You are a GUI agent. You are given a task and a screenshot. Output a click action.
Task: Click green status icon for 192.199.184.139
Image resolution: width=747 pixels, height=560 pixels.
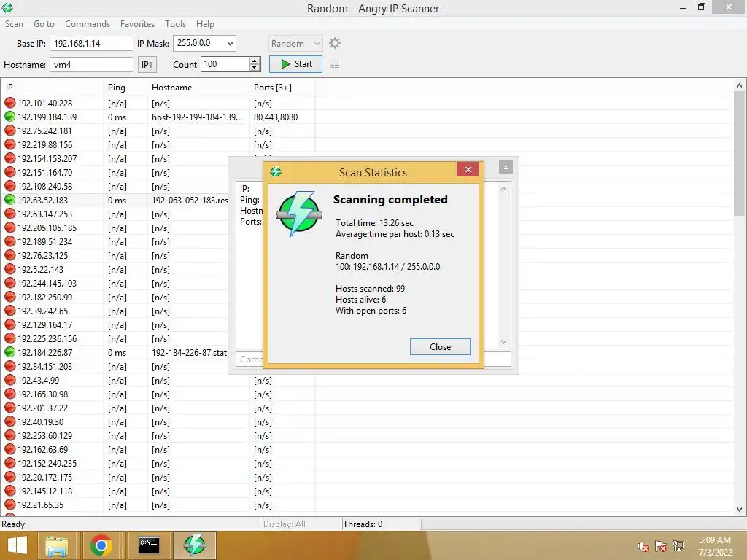tap(9, 117)
